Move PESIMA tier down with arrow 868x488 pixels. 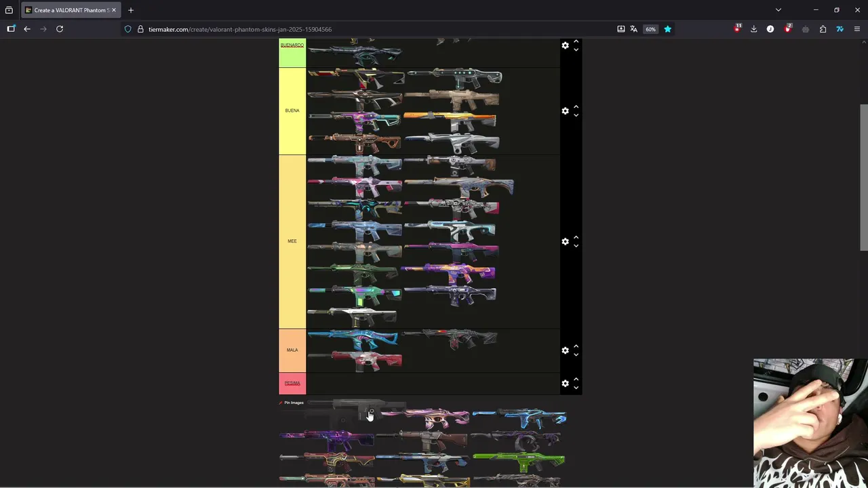[x=576, y=388]
